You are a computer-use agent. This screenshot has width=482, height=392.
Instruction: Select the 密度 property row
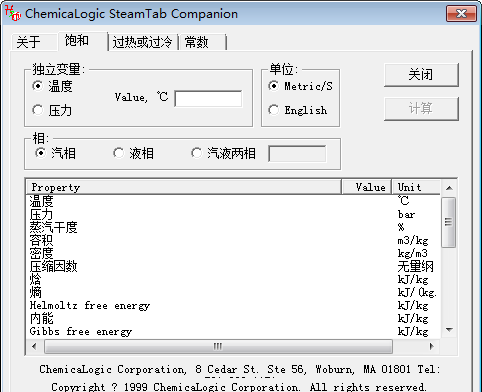233,253
